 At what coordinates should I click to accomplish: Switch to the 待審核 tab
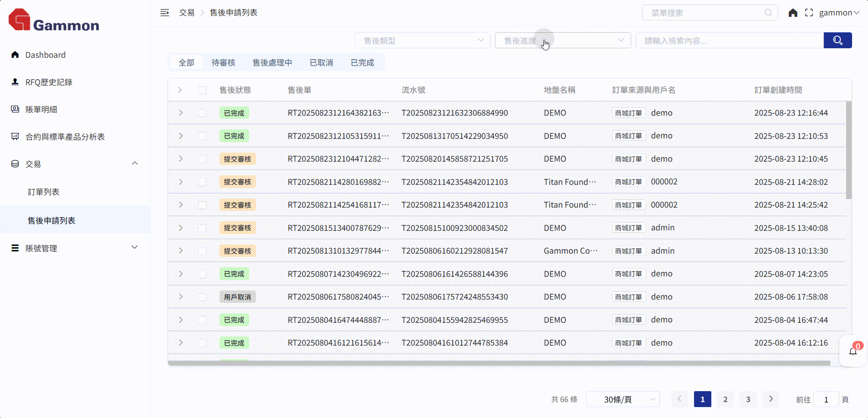coord(223,63)
